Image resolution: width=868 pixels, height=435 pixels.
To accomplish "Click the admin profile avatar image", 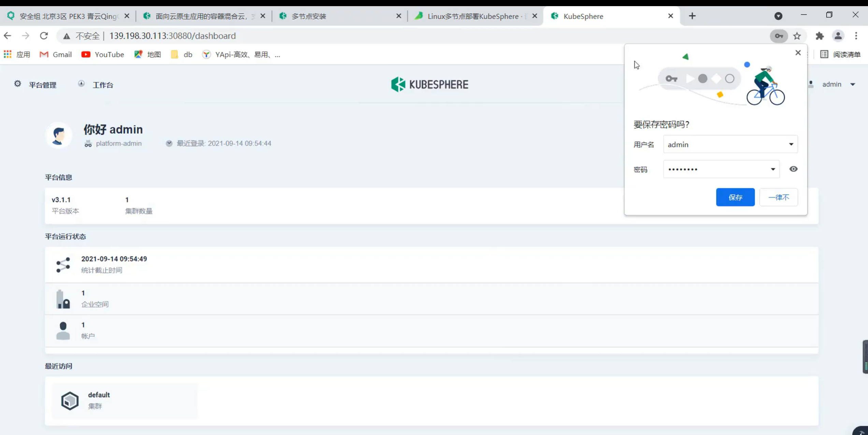I will [x=59, y=135].
